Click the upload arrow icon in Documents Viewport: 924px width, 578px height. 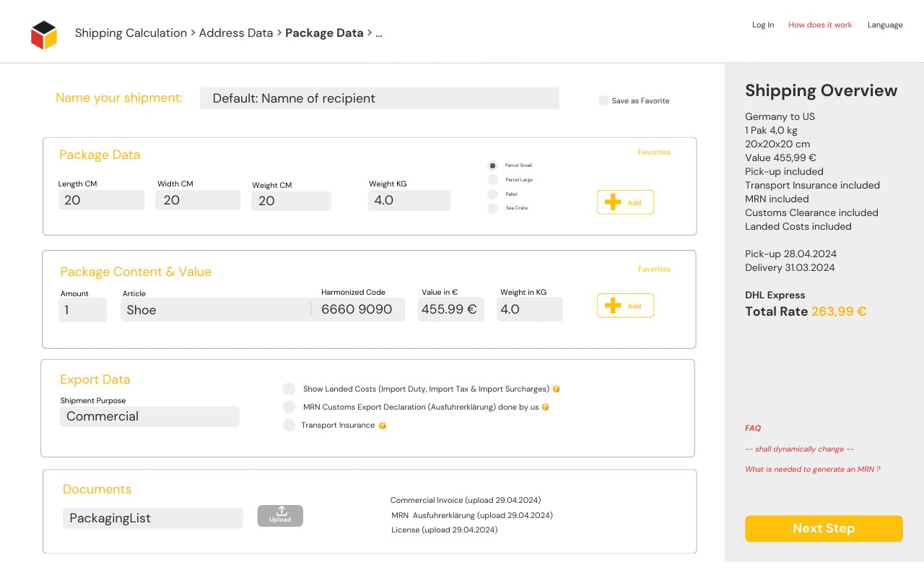pyautogui.click(x=281, y=512)
